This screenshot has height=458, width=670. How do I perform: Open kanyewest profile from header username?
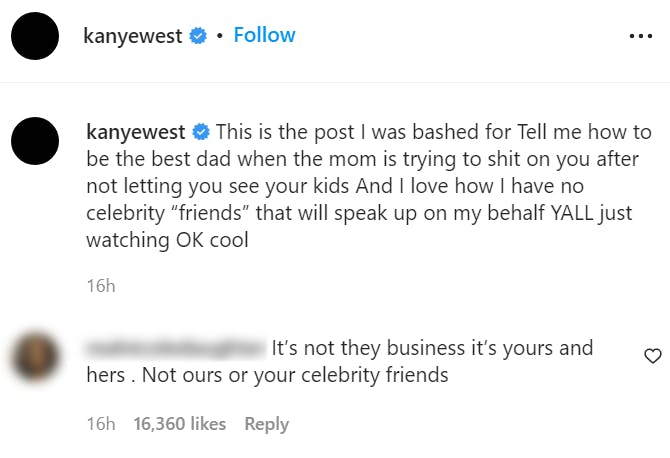[x=134, y=36]
